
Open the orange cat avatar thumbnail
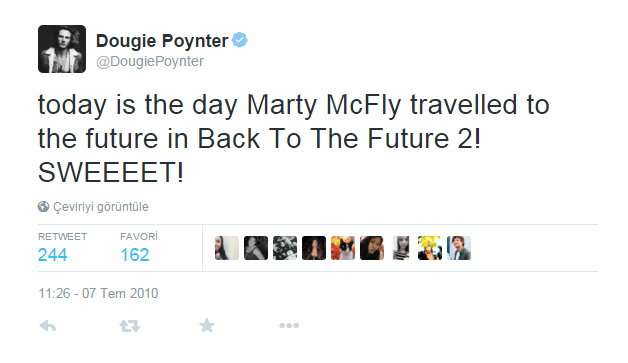[x=343, y=248]
